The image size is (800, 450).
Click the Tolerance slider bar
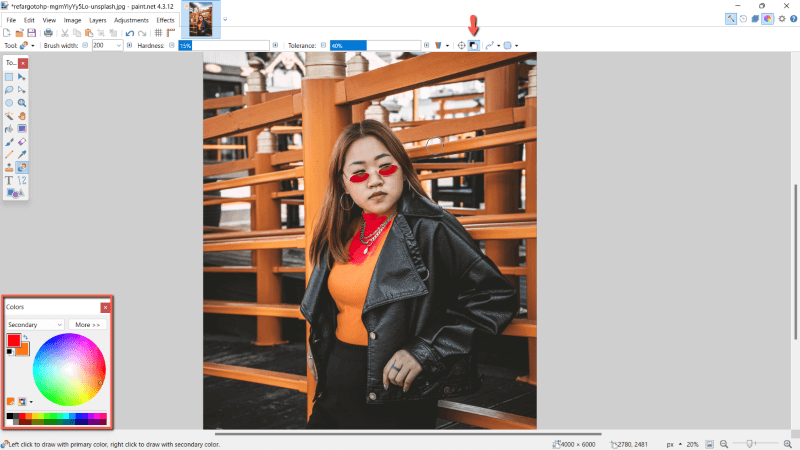(x=376, y=45)
